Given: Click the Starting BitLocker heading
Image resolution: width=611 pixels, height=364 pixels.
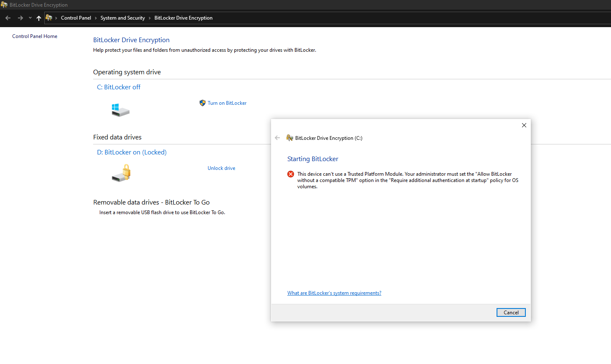Looking at the screenshot, I should 313,159.
